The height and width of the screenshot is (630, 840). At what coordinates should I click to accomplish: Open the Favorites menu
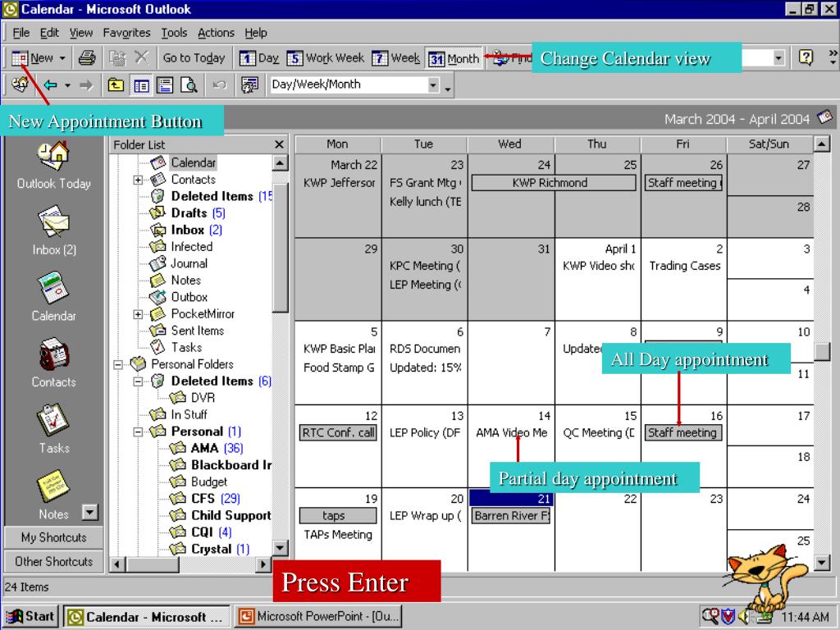(x=126, y=33)
